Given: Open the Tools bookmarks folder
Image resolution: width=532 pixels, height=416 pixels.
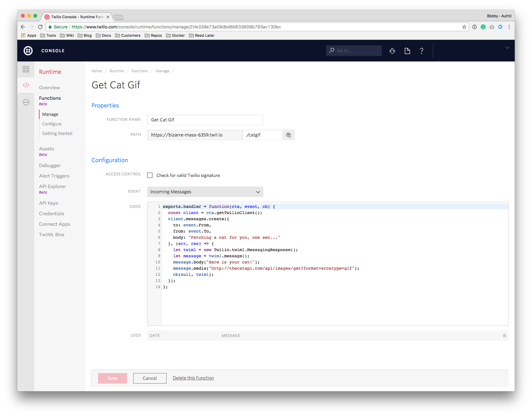Looking at the screenshot, I should pos(48,36).
